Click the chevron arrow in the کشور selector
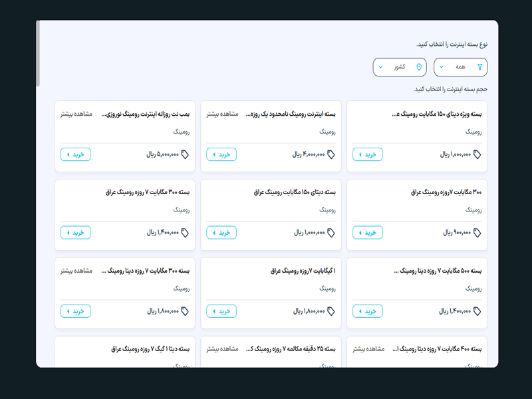Viewport: 532px width, 399px height. point(380,67)
